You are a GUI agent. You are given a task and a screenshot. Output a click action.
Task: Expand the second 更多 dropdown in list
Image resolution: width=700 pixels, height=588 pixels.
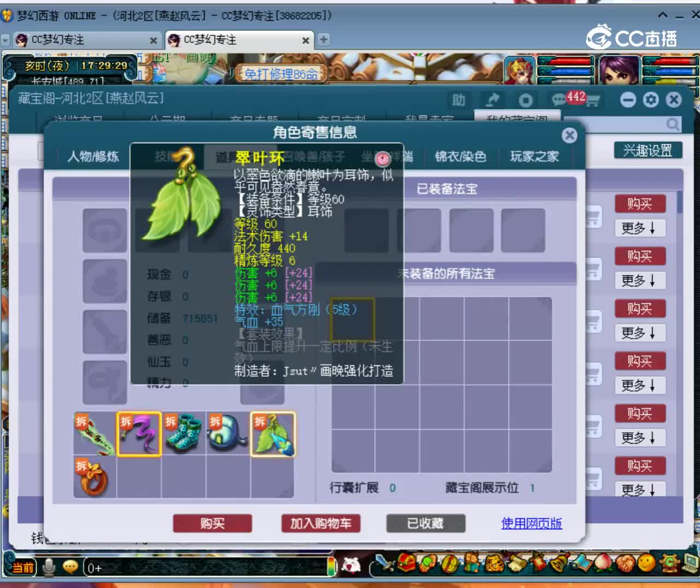[640, 280]
